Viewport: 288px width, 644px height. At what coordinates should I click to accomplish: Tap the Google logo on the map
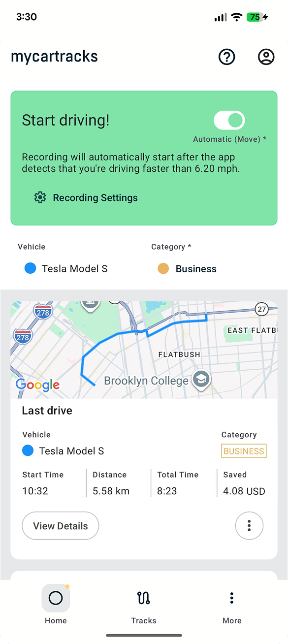[x=37, y=385]
